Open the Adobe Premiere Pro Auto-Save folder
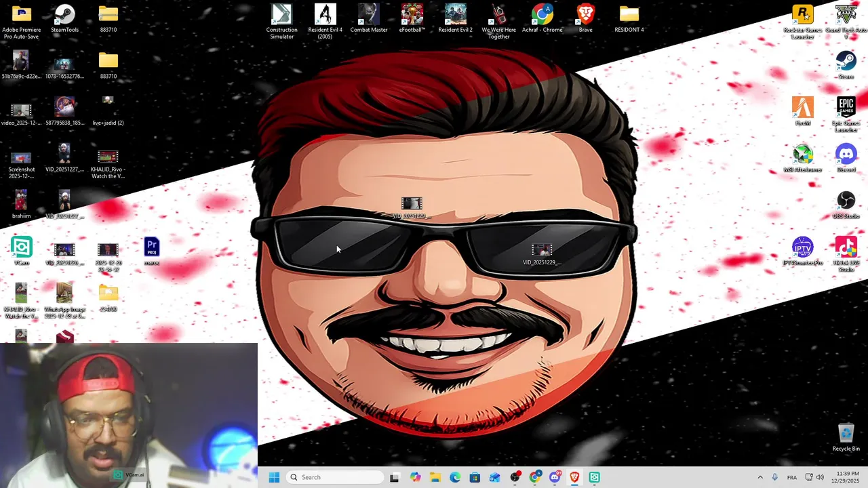 (x=21, y=22)
